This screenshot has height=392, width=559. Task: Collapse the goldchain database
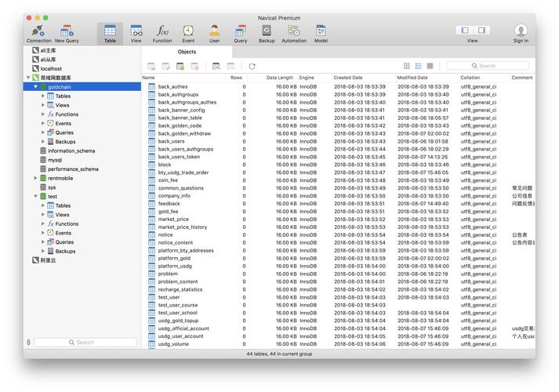click(x=35, y=86)
